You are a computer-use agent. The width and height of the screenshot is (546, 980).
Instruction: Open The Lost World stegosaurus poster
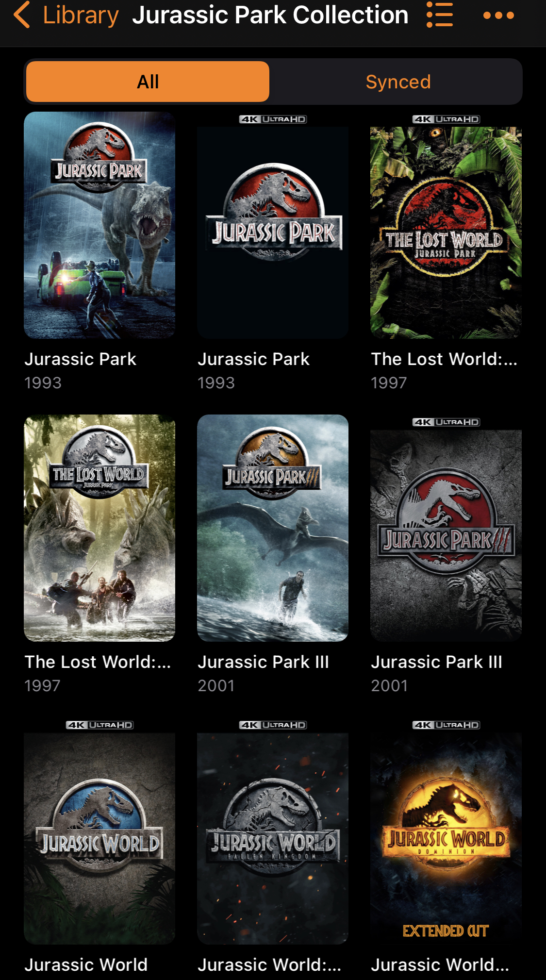tap(99, 528)
